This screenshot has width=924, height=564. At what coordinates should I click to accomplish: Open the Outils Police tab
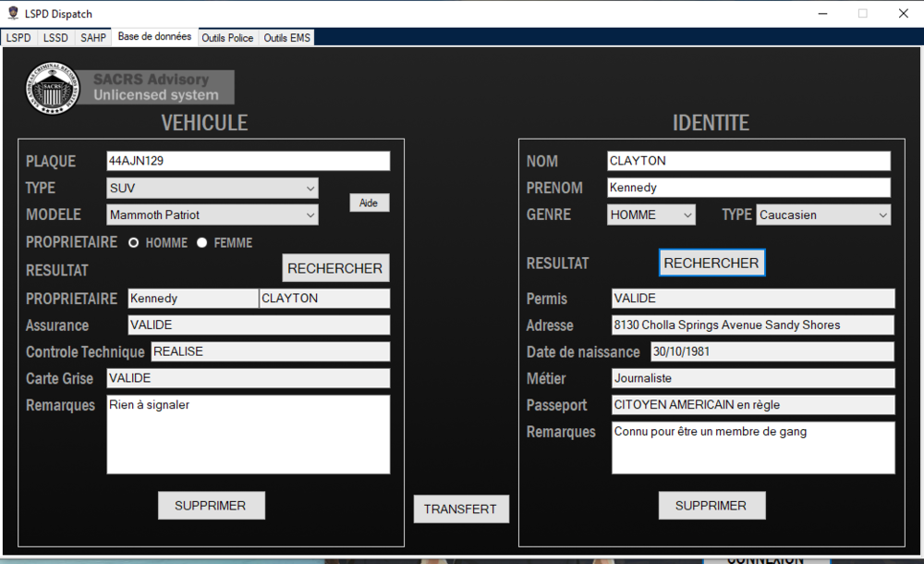pyautogui.click(x=226, y=38)
